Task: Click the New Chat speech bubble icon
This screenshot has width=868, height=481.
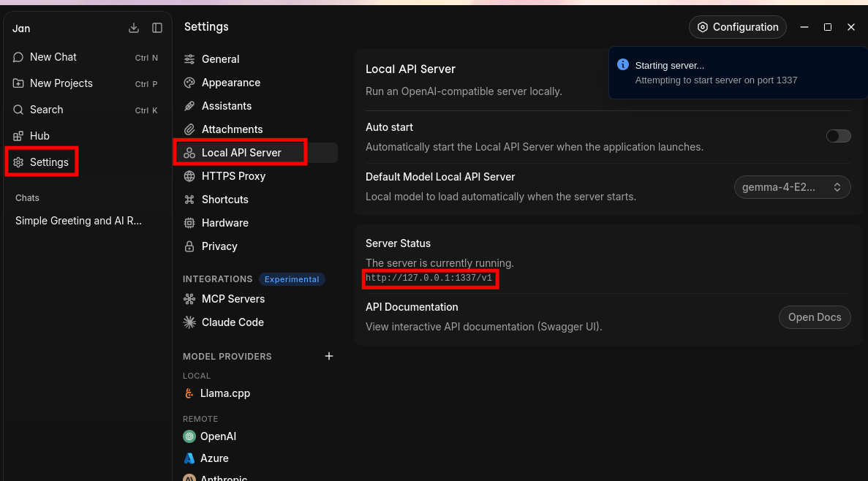Action: point(18,57)
